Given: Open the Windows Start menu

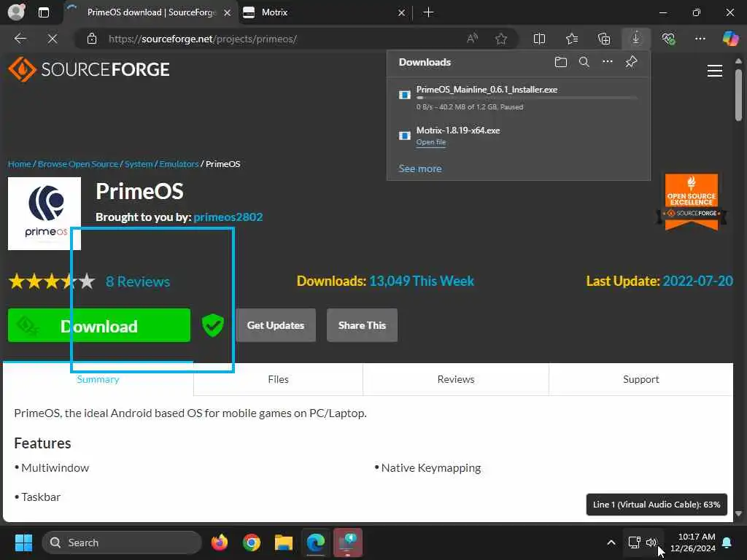Looking at the screenshot, I should point(23,542).
